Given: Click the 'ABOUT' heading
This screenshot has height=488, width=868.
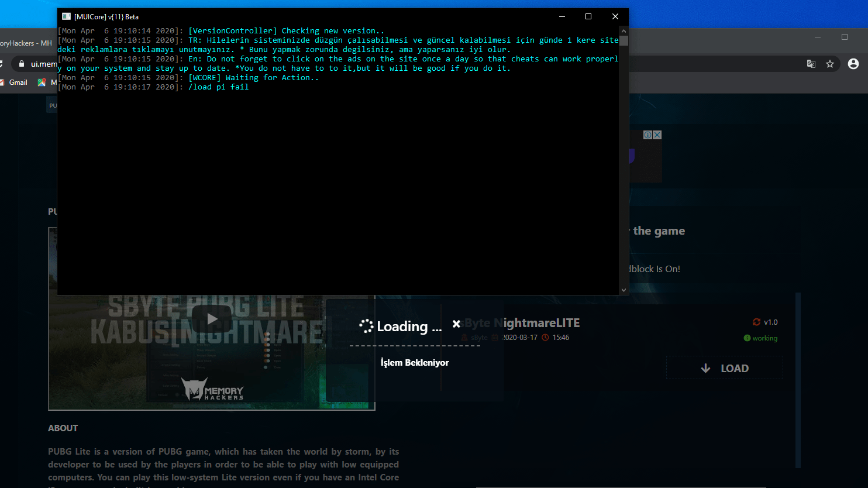Looking at the screenshot, I should pyautogui.click(x=63, y=428).
